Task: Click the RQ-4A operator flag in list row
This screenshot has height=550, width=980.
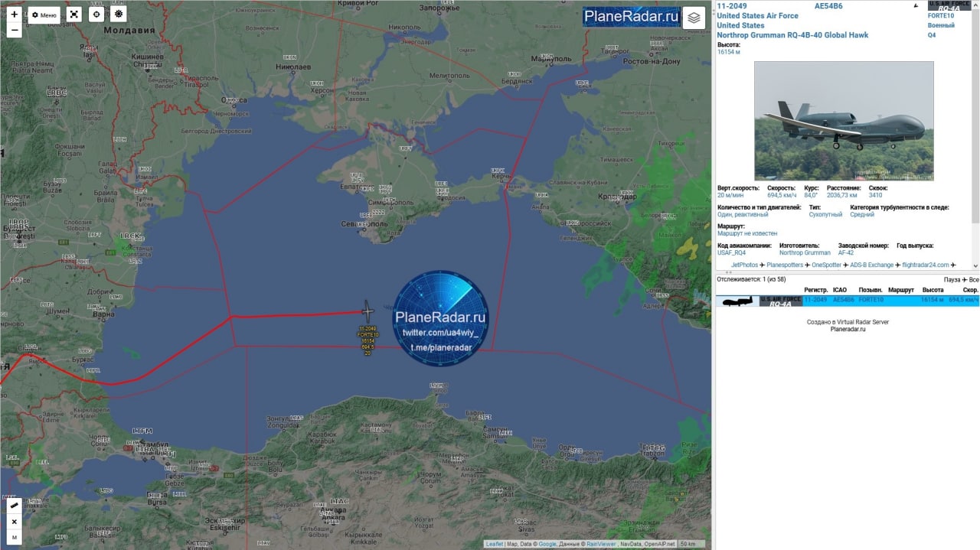Action: click(x=781, y=301)
